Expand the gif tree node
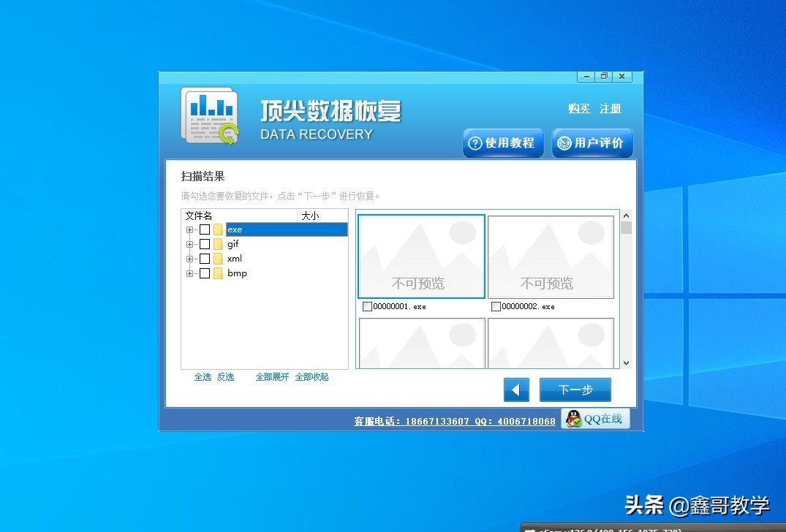 tap(189, 245)
